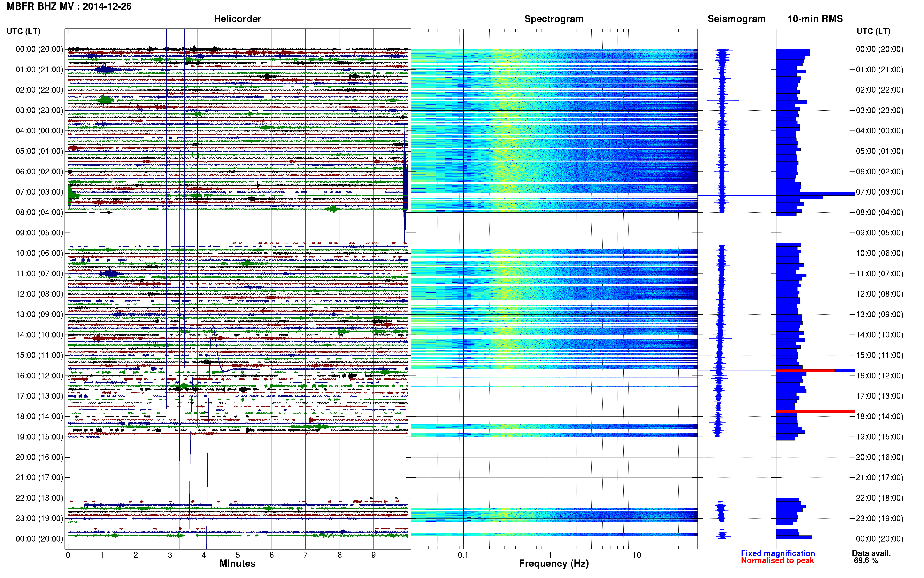This screenshot has height=578, width=924.
Task: Click the right 'UTC (LT)' axis header
Action: (x=873, y=31)
